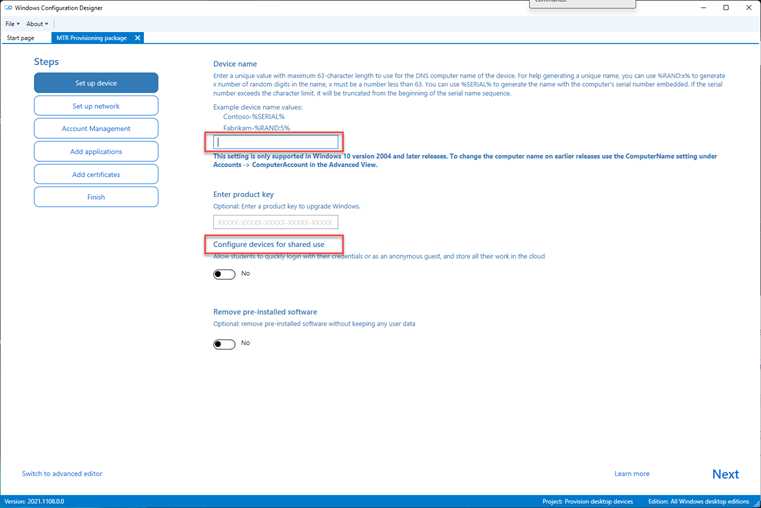Open the Learn more link

coord(632,474)
